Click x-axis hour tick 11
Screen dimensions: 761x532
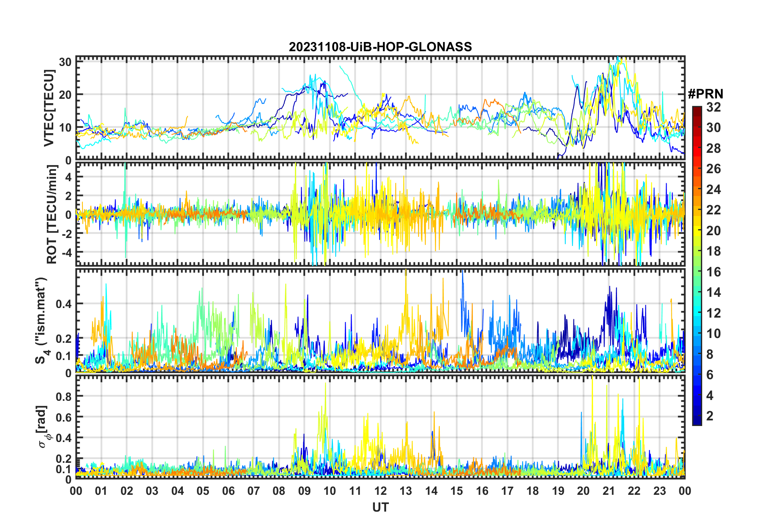355,491
